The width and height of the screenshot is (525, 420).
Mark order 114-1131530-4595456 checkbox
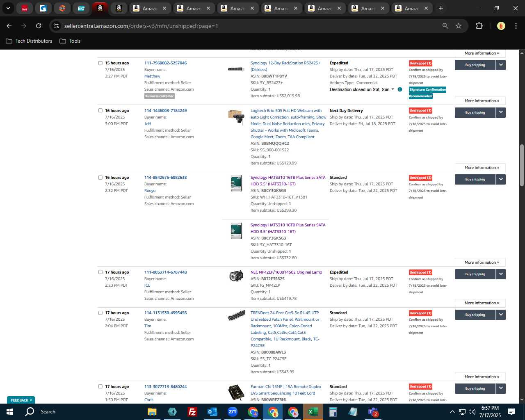point(100,313)
